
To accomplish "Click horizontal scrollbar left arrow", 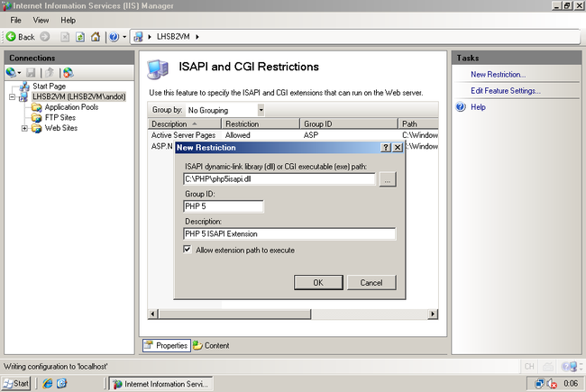I will pos(152,314).
